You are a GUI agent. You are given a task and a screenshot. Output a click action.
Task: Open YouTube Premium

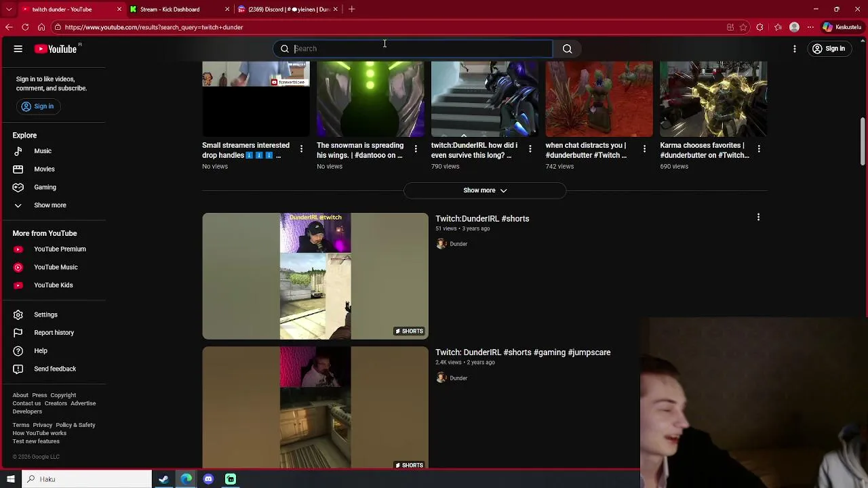58,249
